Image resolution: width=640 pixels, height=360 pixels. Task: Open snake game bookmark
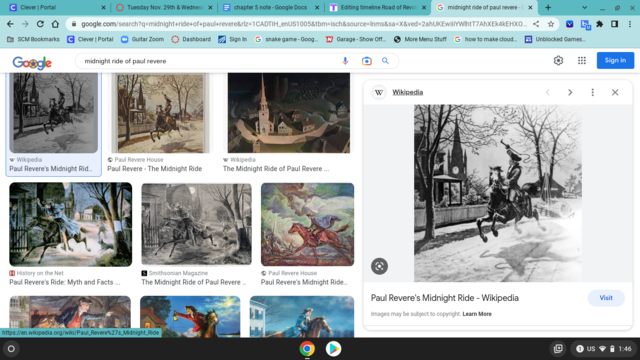[x=286, y=39]
